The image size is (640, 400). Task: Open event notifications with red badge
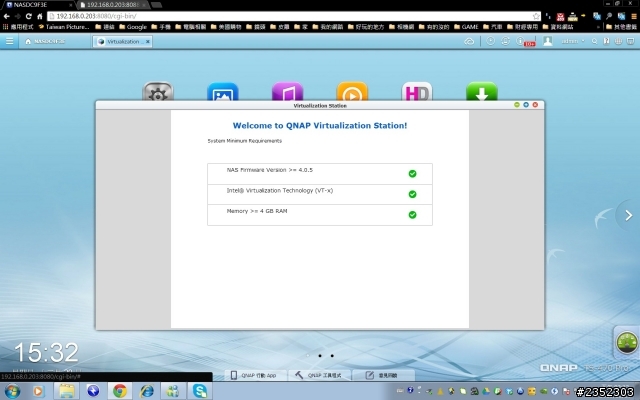524,41
